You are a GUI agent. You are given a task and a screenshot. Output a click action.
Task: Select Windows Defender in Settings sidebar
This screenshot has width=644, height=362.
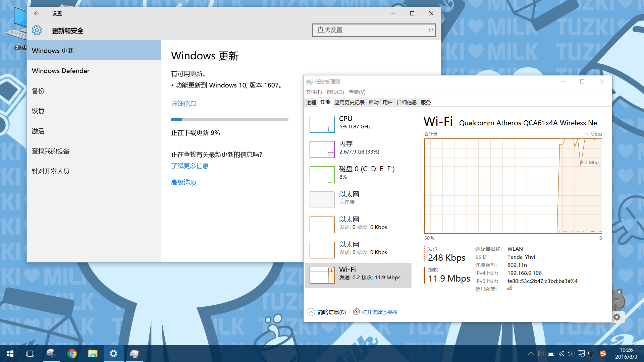click(94, 71)
